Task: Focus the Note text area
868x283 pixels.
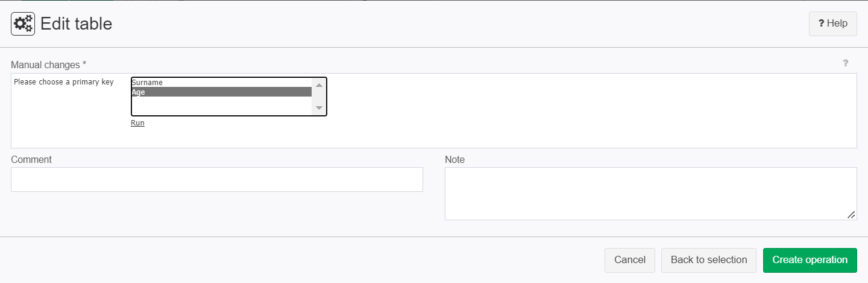Action: click(x=651, y=194)
